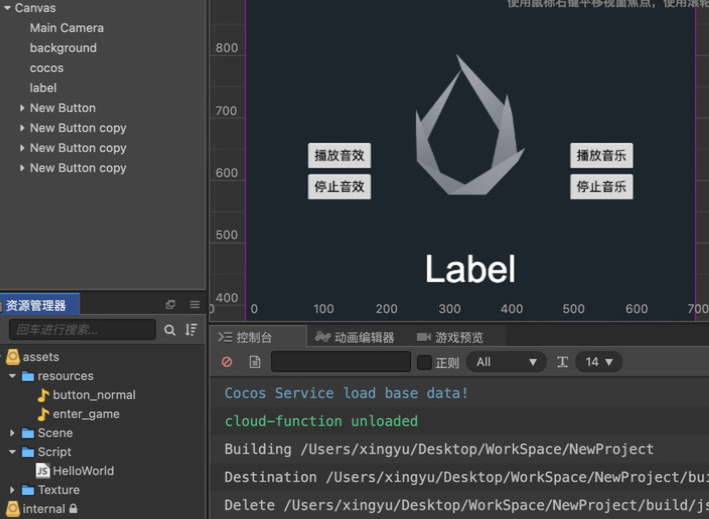
Task: Select the Texture folder icon
Action: pos(28,490)
